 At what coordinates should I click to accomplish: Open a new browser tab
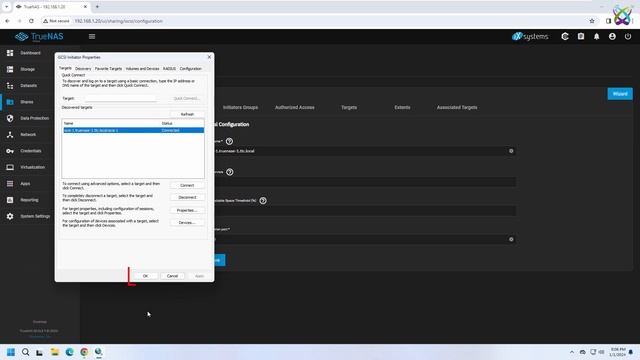coord(97,7)
